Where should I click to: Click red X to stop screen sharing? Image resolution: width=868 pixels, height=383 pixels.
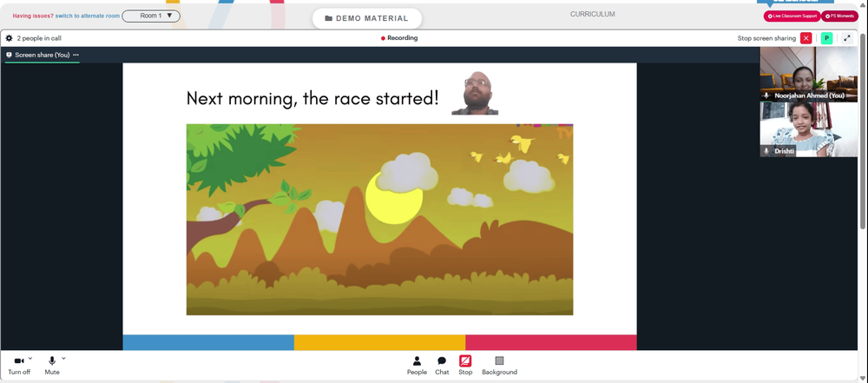tap(806, 38)
